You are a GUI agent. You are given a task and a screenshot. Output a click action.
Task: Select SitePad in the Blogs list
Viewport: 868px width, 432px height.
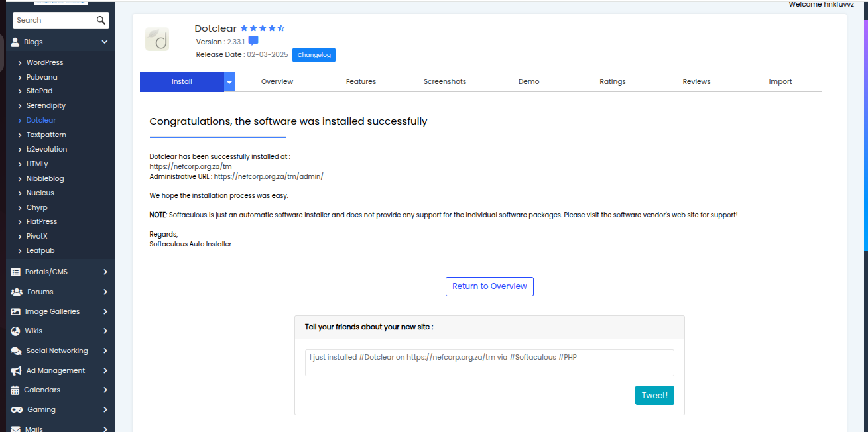(x=39, y=91)
